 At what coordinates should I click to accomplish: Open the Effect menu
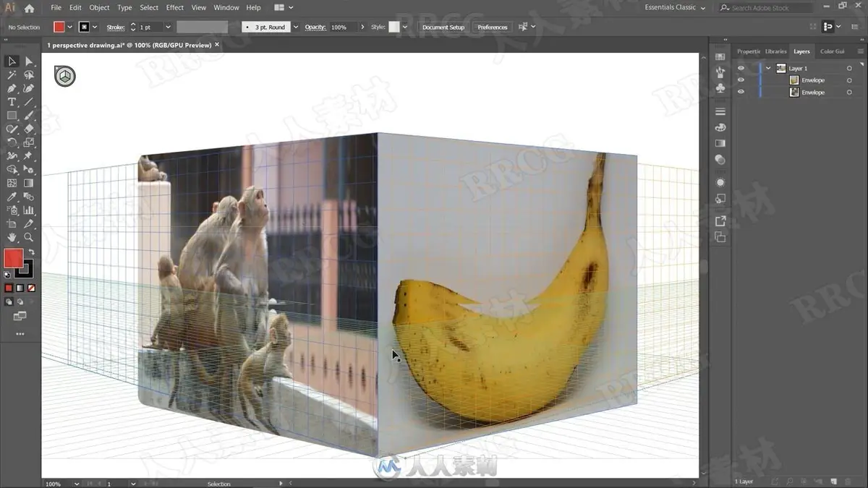(175, 8)
